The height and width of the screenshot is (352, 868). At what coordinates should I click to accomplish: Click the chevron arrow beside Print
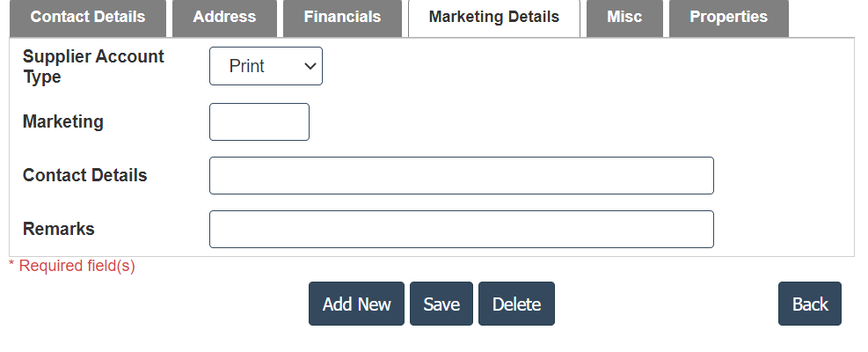tap(309, 66)
